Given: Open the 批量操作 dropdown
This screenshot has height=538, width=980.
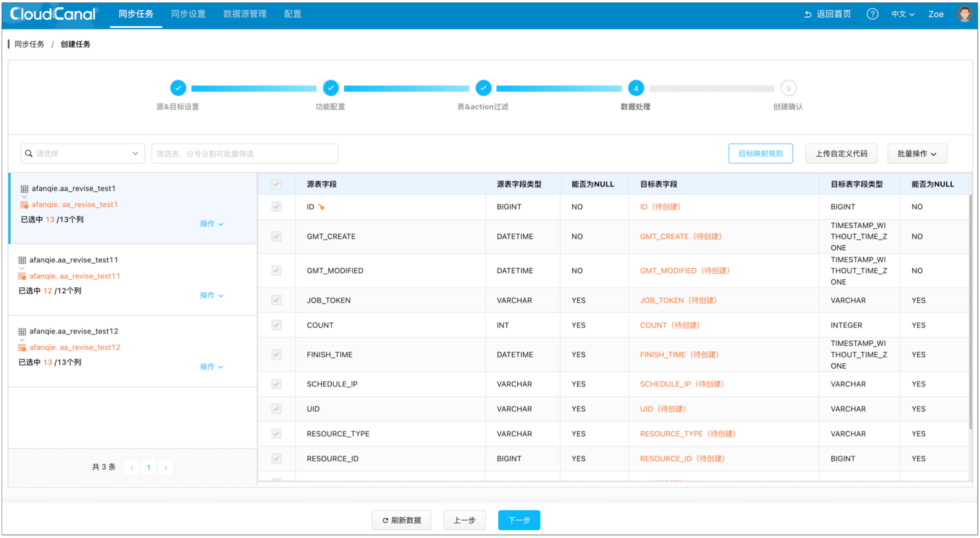Looking at the screenshot, I should (917, 154).
